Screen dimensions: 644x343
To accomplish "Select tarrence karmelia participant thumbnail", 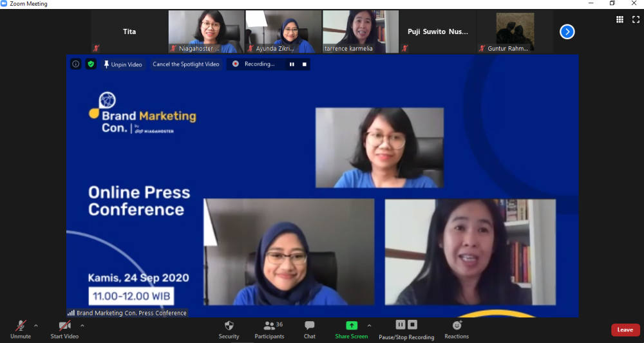I will [x=361, y=32].
